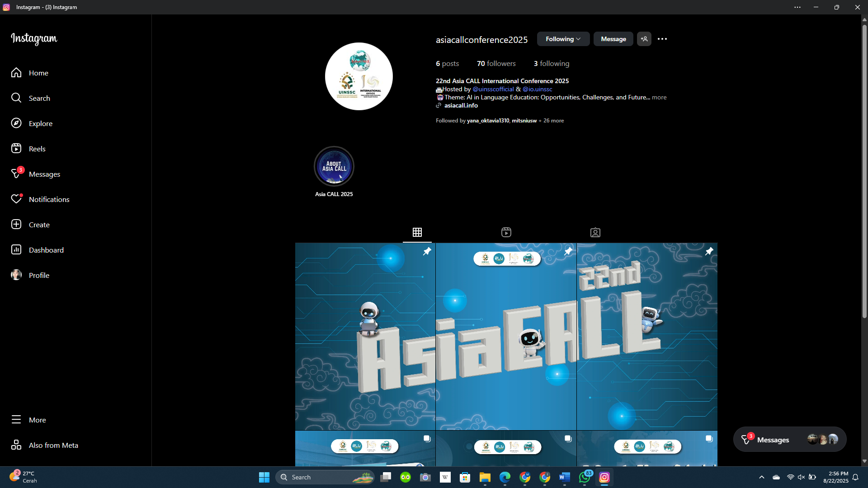Image resolution: width=868 pixels, height=488 pixels.
Task: Open Microsoft Edge from the taskbar
Action: tap(505, 477)
